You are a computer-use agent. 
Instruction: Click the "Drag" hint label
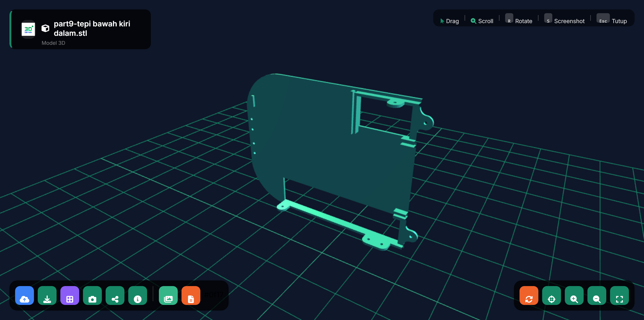(x=452, y=21)
